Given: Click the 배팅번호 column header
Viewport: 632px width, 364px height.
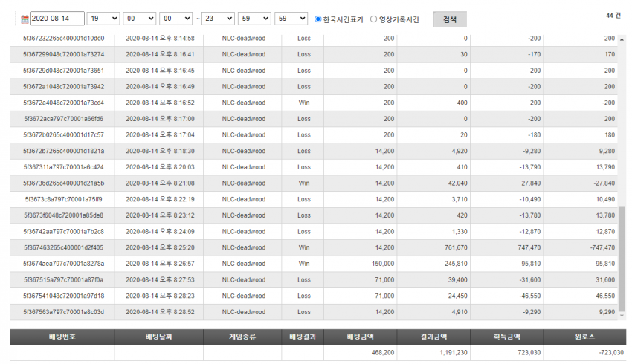Looking at the screenshot, I should pyautogui.click(x=62, y=337).
